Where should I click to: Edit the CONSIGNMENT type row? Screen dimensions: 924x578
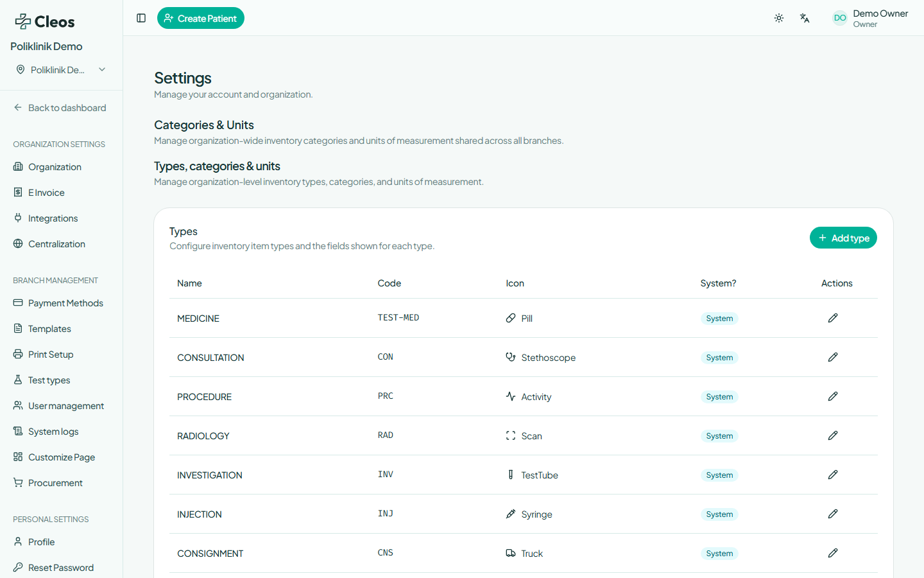click(833, 553)
